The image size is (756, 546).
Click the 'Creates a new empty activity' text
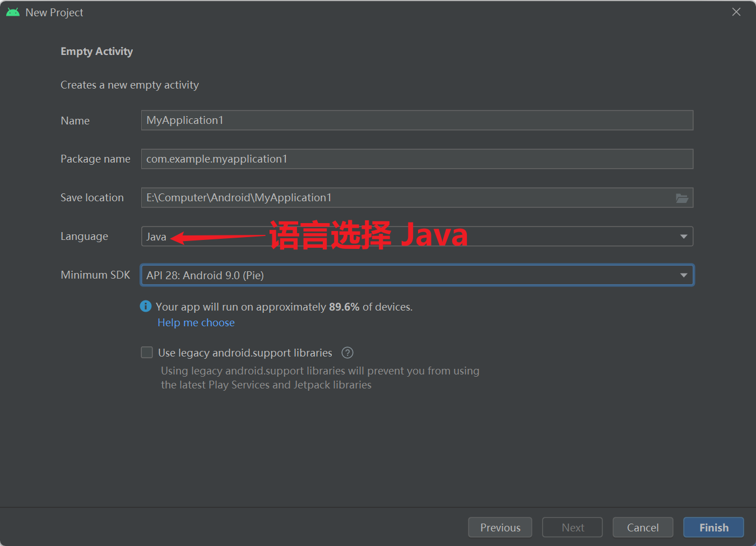(x=129, y=85)
